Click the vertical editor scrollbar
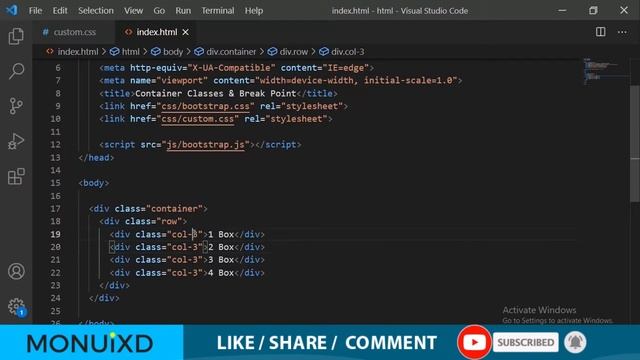 pyautogui.click(x=635, y=143)
